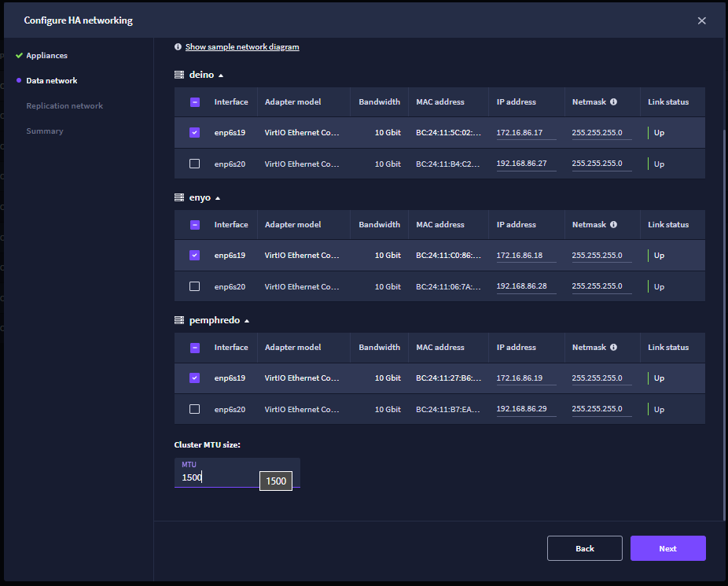Click Netmask info icon in deino table

(x=613, y=101)
